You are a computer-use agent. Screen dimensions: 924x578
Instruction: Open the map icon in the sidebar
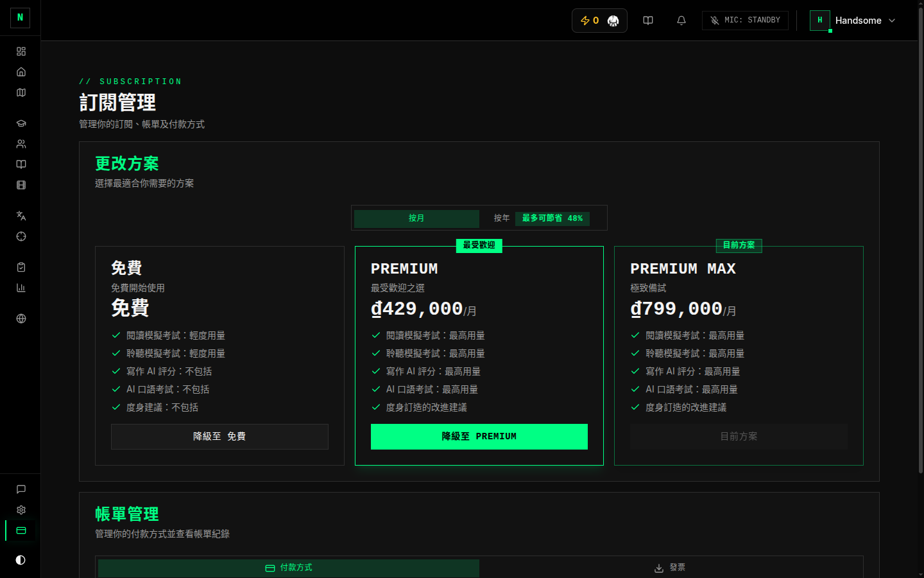[x=21, y=92]
